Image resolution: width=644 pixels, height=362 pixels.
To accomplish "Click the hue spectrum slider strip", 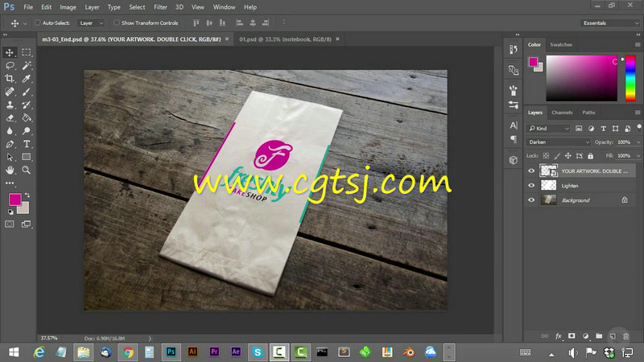I will click(x=630, y=78).
